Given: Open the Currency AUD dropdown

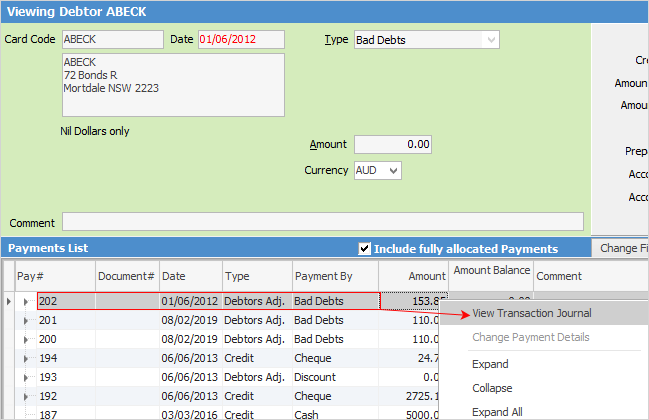Looking at the screenshot, I should (393, 171).
